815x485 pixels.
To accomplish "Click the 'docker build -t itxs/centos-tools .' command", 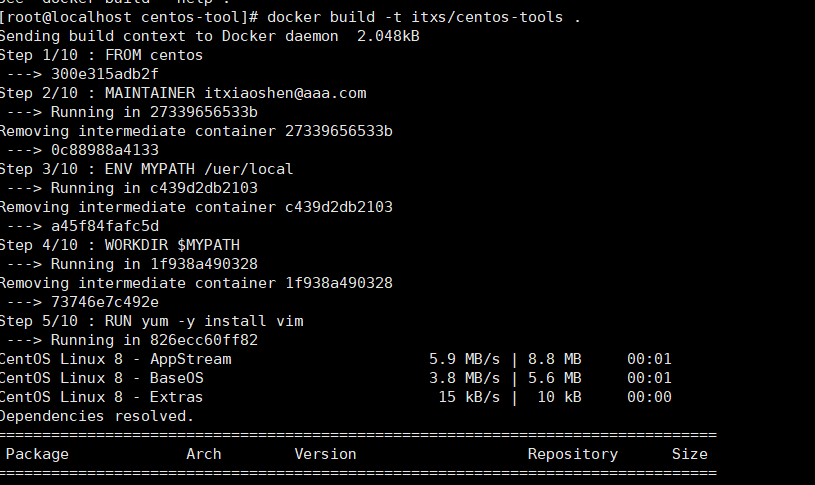I will (x=424, y=17).
